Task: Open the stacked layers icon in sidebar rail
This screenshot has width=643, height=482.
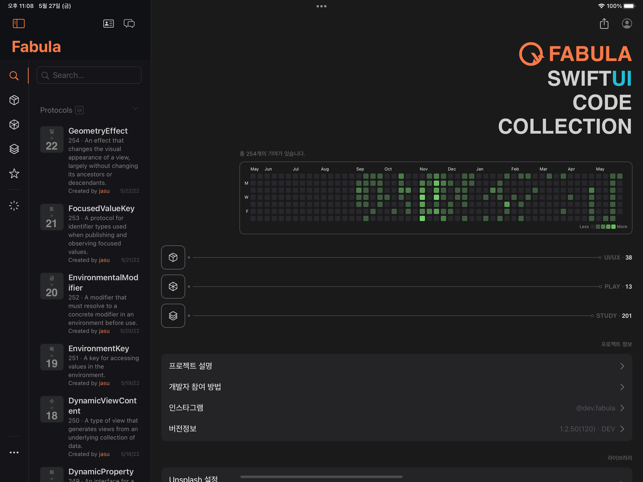Action: (14, 149)
